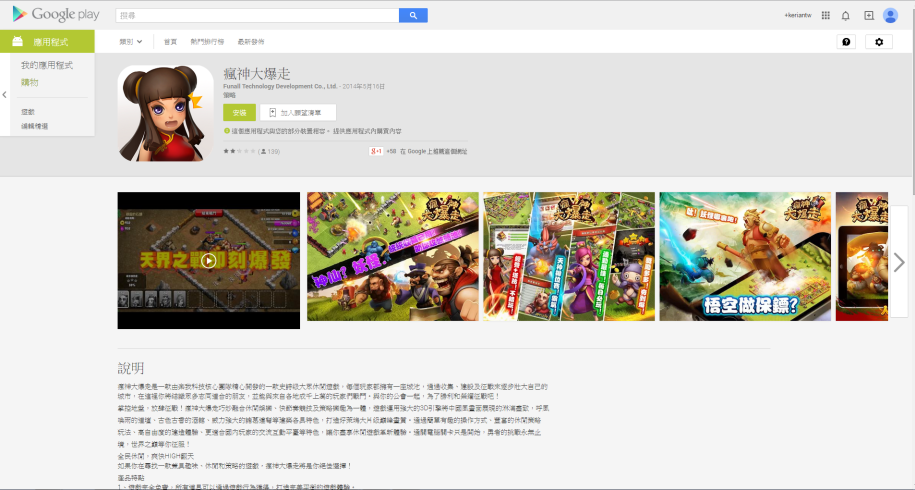Screen dimensions: 915x490
Task: Play the game preview video
Action: pos(208,260)
